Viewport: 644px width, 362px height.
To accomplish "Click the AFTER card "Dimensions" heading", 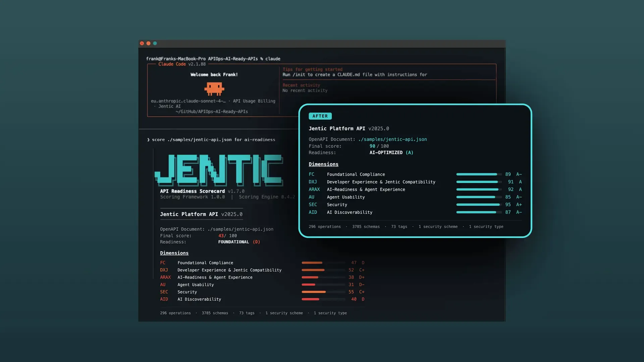I will [x=323, y=164].
